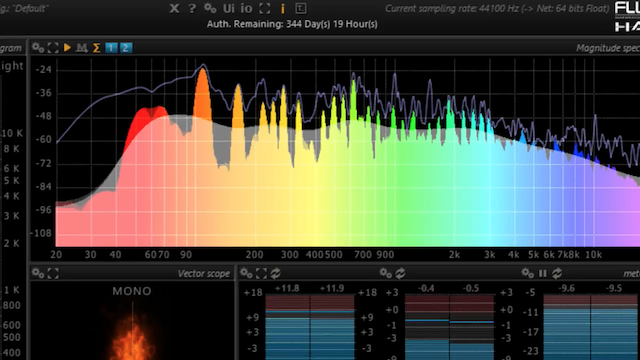This screenshot has height=360, width=640.
Task: Open settings gear of the +18 meter panel
Action: click(246, 273)
